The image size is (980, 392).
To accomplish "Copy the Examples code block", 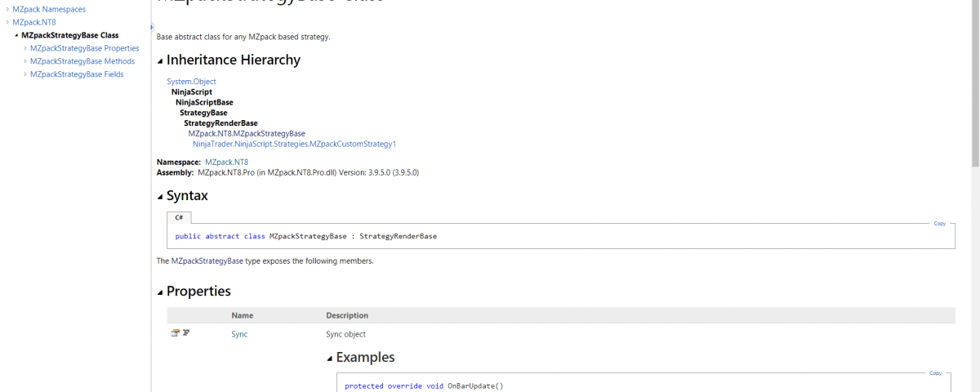I will coord(935,372).
